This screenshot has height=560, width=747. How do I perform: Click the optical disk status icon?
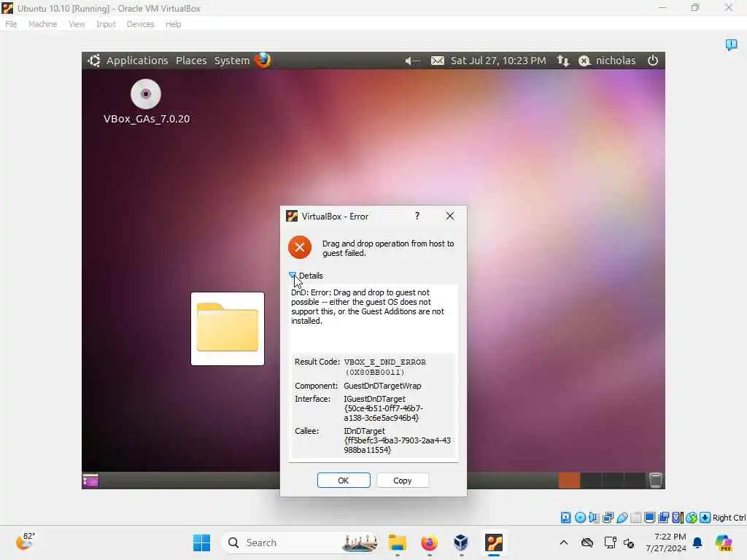580,518
